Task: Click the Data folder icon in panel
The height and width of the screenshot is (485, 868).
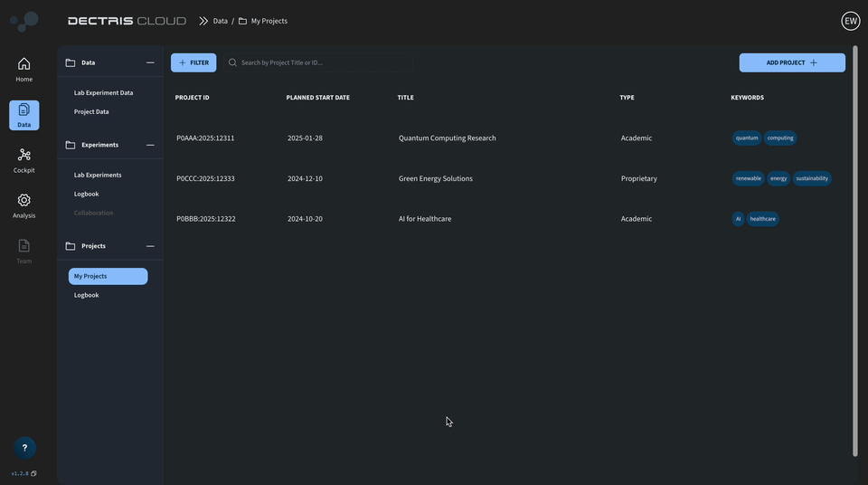Action: click(x=71, y=62)
